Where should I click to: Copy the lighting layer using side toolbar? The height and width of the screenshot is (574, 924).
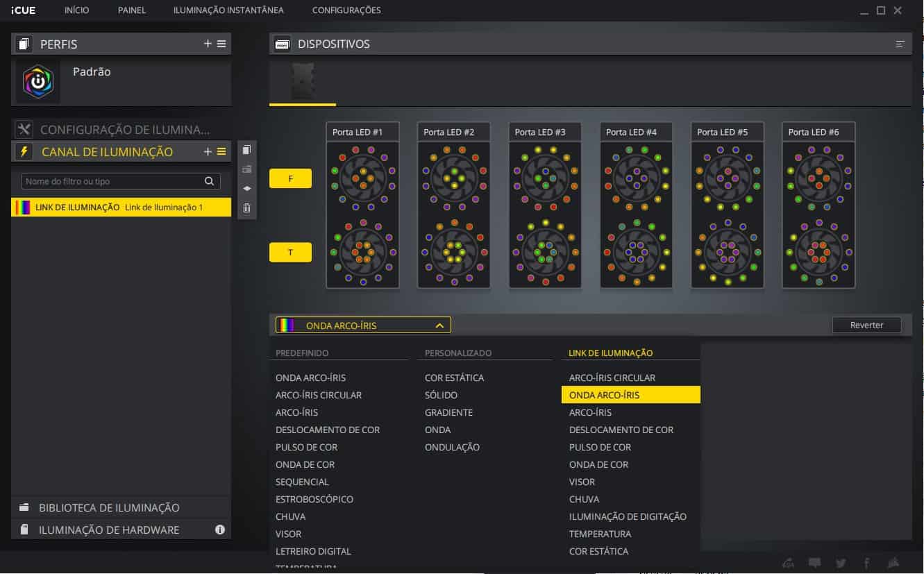(x=246, y=150)
